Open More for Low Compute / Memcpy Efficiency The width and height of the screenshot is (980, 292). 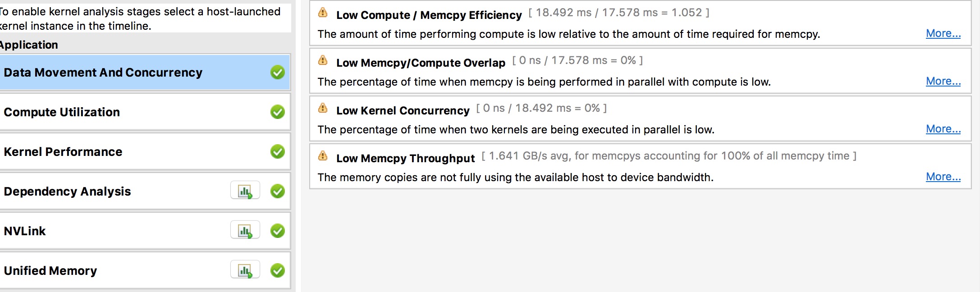(x=943, y=33)
